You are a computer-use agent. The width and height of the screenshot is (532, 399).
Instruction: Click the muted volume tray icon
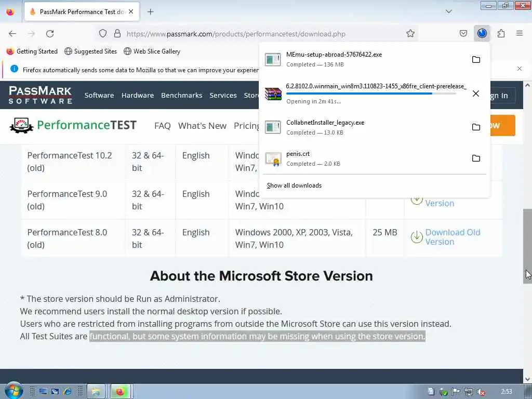click(x=481, y=392)
